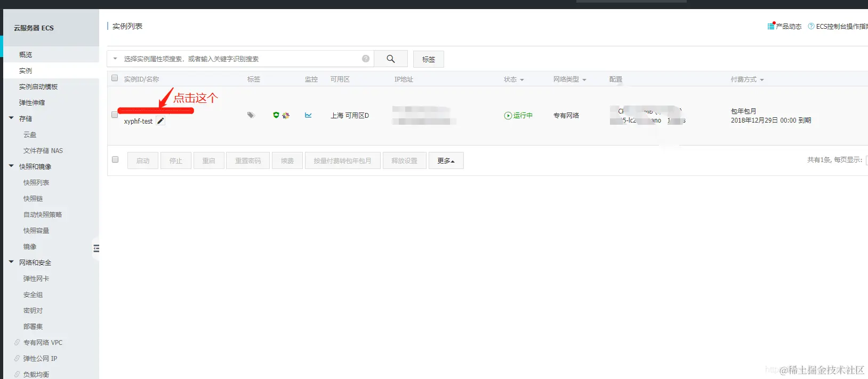Open the monitoring chart icon
This screenshot has width=868, height=379.
tap(308, 115)
